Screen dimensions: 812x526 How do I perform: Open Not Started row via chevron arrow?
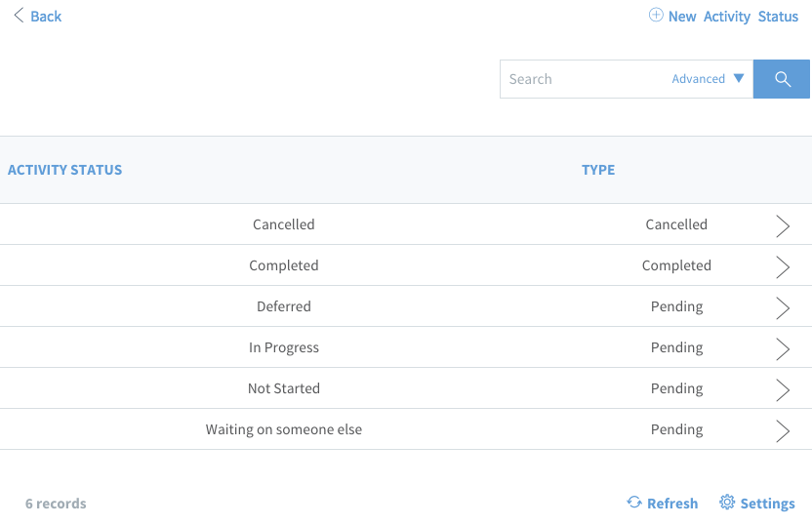click(x=783, y=389)
